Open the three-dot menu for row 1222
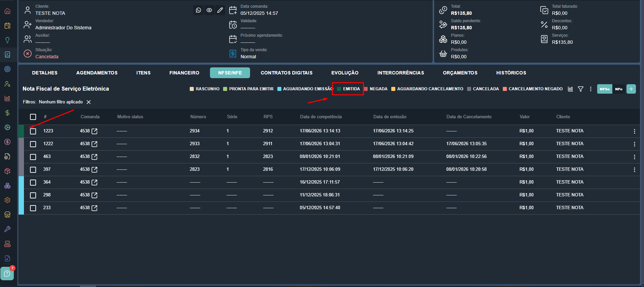Screen dimensions: 644x287 pyautogui.click(x=634, y=144)
